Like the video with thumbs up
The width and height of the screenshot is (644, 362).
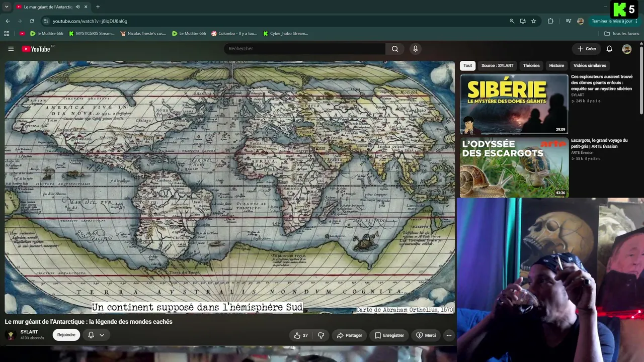pyautogui.click(x=301, y=335)
